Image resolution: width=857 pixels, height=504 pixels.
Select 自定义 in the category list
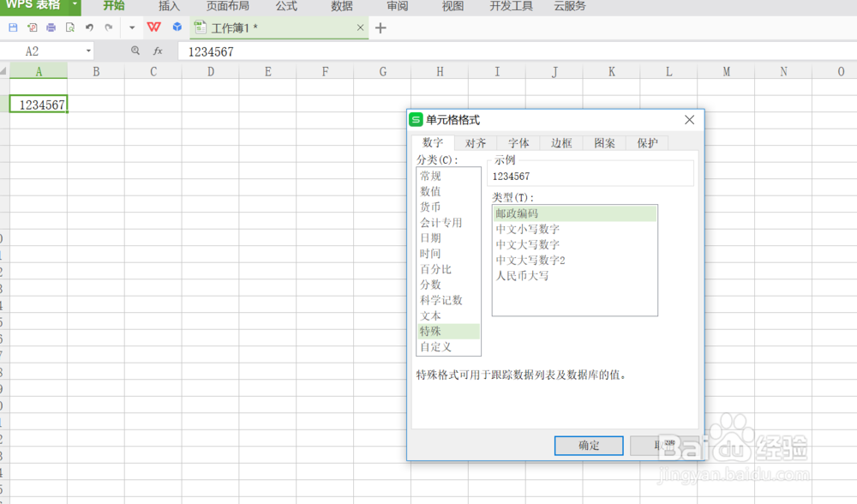point(448,346)
